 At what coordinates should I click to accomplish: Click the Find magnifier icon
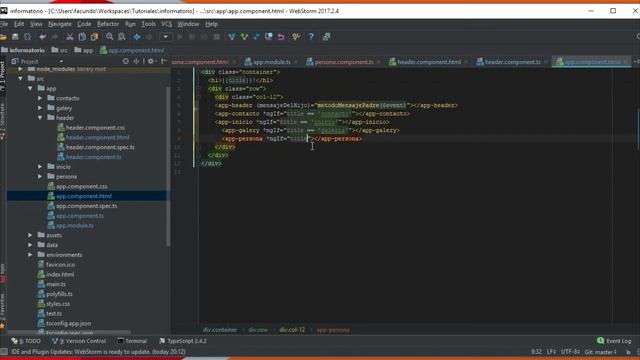tap(109, 37)
